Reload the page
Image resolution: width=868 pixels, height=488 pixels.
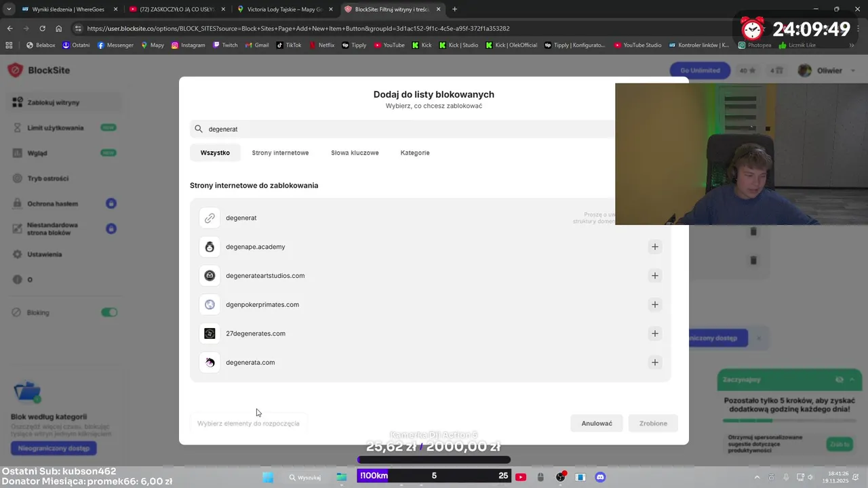pyautogui.click(x=42, y=28)
